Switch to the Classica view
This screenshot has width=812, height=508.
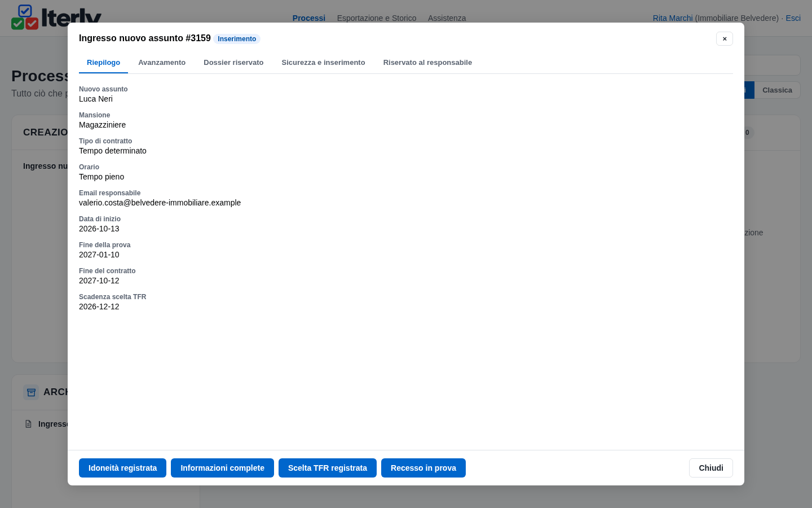click(x=777, y=90)
